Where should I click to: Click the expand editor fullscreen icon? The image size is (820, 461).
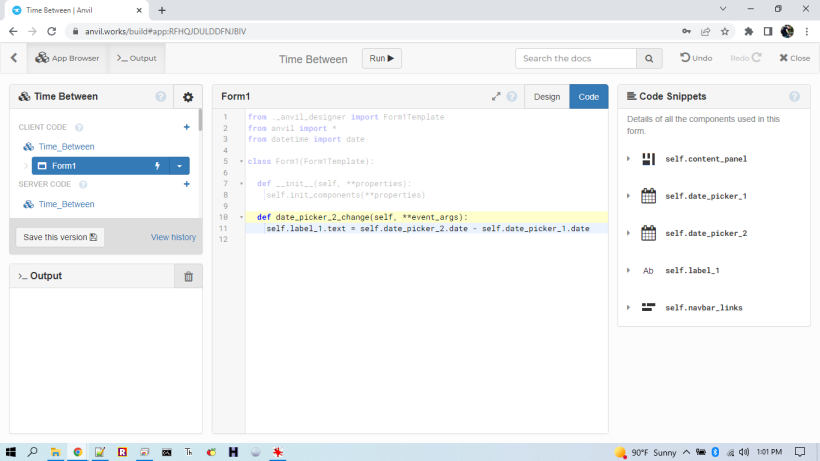click(x=496, y=97)
